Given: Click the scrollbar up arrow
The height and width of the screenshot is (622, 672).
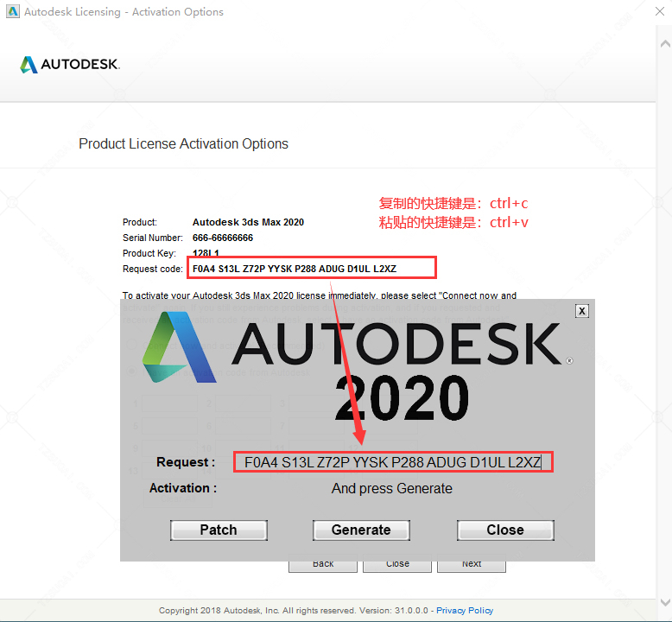Looking at the screenshot, I should [x=665, y=43].
